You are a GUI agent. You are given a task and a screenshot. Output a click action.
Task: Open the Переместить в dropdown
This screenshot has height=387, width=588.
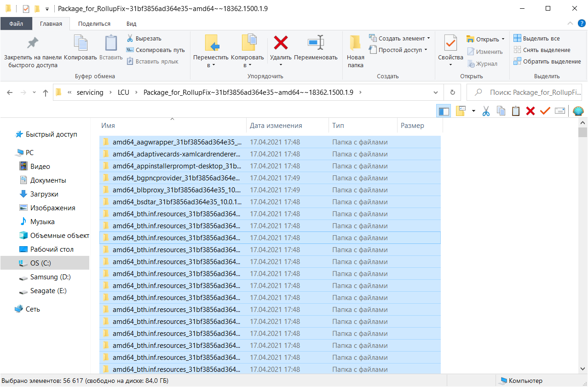point(211,61)
